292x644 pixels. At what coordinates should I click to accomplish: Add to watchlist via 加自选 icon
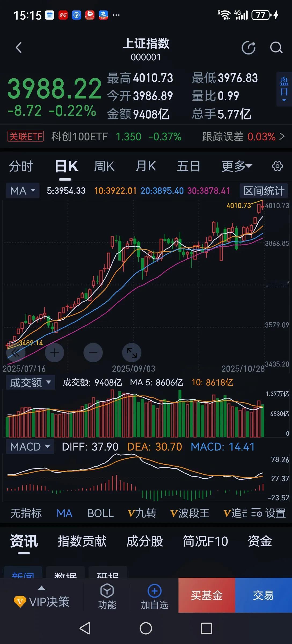[155, 591]
